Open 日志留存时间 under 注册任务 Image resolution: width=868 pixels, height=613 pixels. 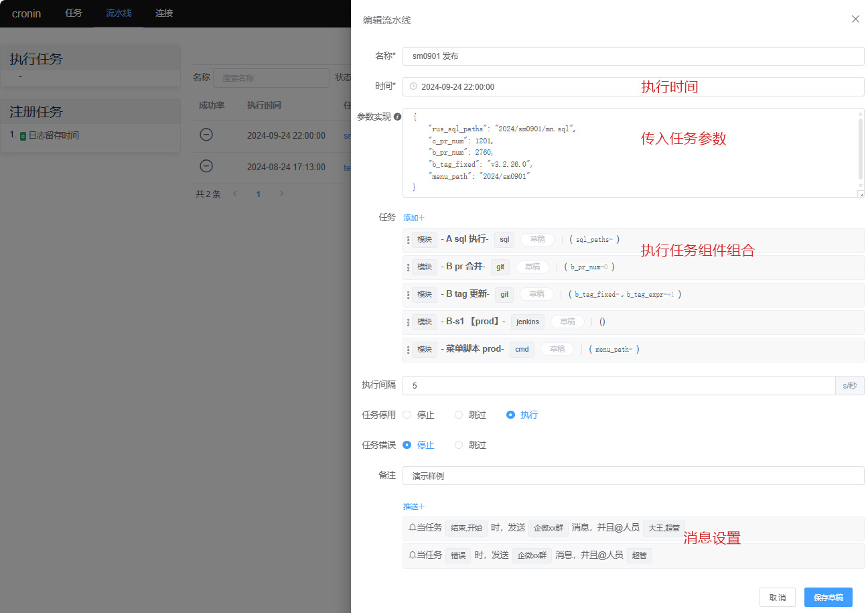coord(54,135)
